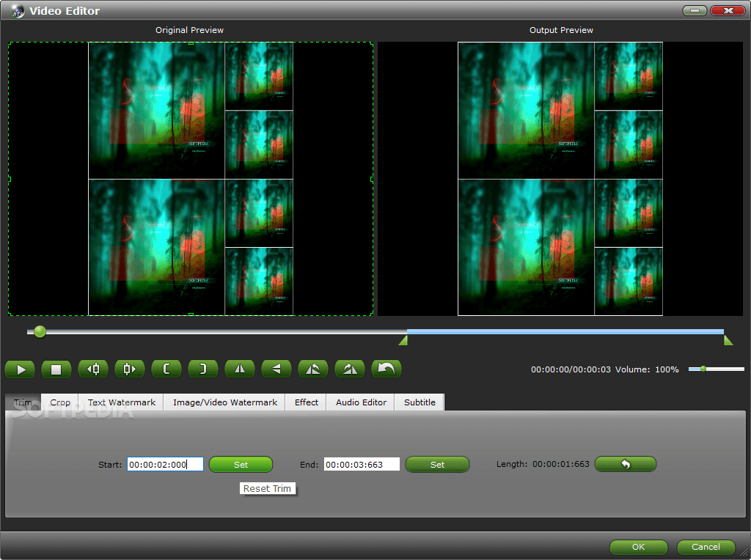The width and height of the screenshot is (751, 560).
Task: Click the right crop handle in Original Preview
Action: (x=372, y=179)
